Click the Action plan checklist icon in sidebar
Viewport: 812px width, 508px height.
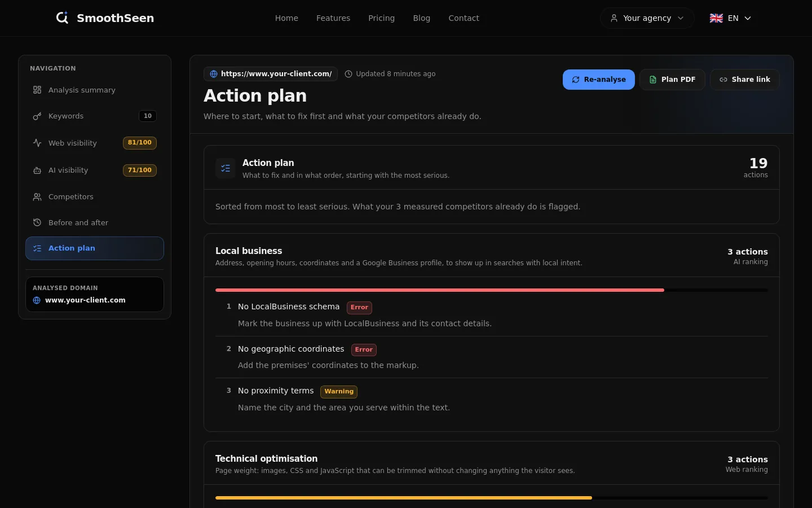(x=37, y=248)
